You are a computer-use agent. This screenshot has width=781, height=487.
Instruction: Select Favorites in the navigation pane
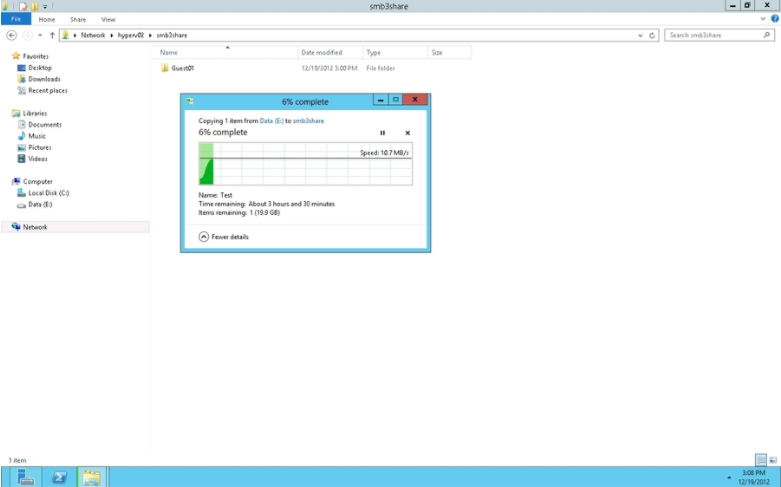(x=35, y=56)
